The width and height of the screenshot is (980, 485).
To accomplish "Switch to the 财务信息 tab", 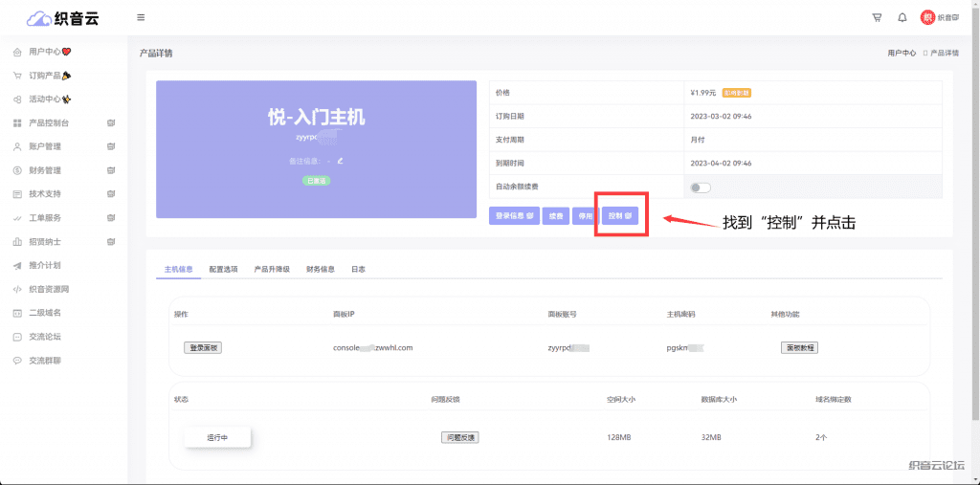I will 321,270.
